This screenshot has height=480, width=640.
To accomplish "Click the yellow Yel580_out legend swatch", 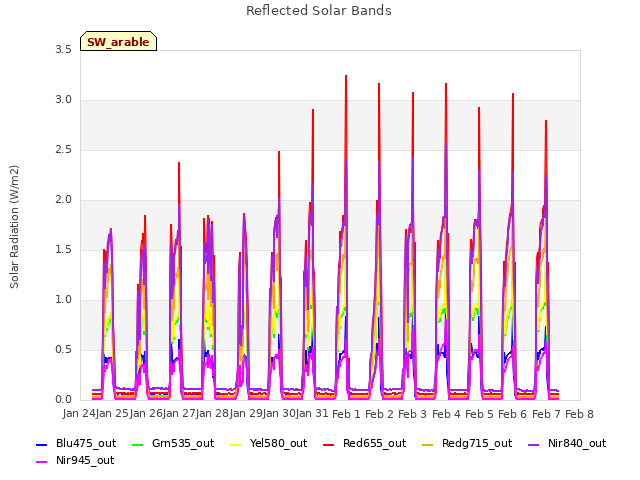I will pos(236,444).
